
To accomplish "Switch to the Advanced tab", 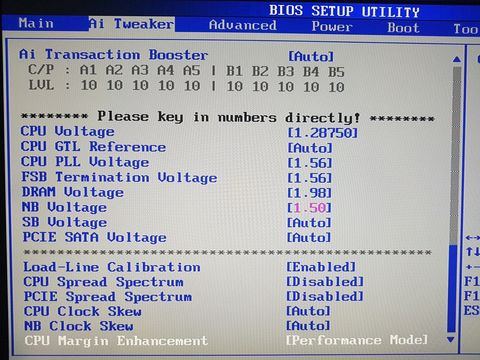I will click(243, 25).
